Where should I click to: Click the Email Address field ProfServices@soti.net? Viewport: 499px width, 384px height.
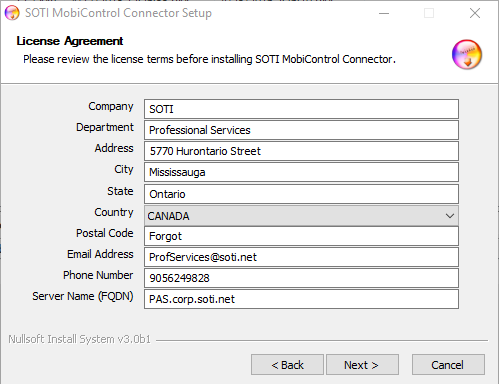pos(301,257)
